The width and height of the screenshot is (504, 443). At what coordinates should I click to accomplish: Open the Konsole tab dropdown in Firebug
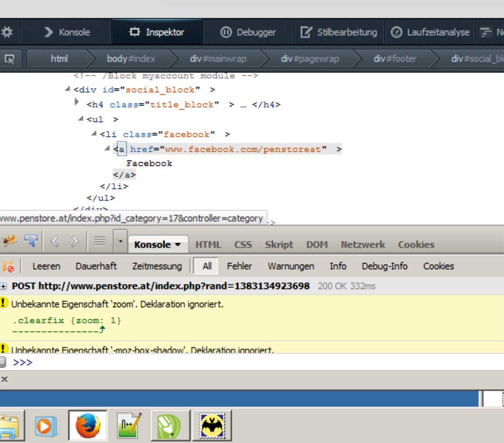pos(178,245)
